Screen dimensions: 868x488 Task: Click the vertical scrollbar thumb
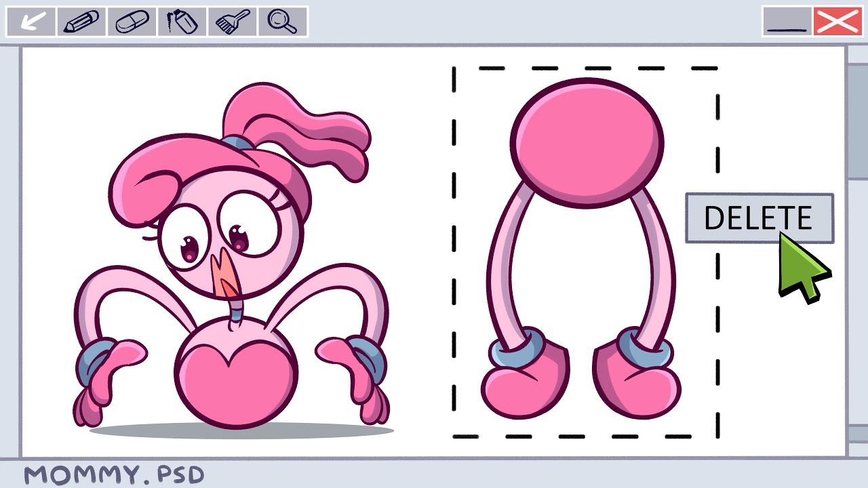pyautogui.click(x=858, y=122)
